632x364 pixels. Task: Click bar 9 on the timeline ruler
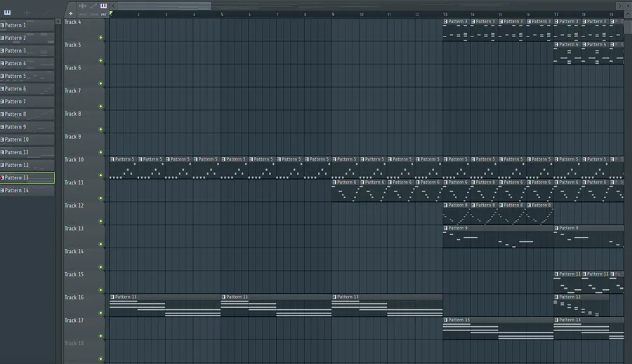click(x=333, y=15)
